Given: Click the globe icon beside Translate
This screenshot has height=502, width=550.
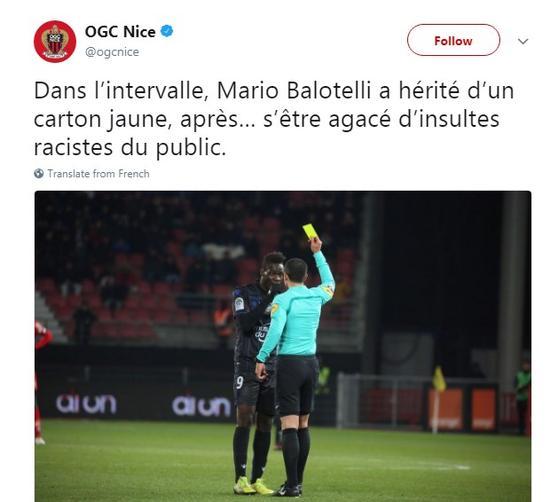Looking at the screenshot, I should [x=39, y=173].
